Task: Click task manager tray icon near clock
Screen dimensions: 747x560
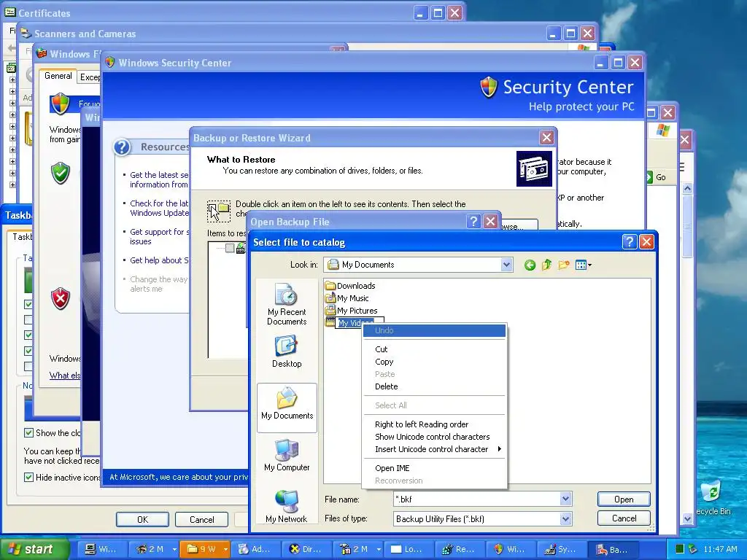Action: (x=680, y=549)
